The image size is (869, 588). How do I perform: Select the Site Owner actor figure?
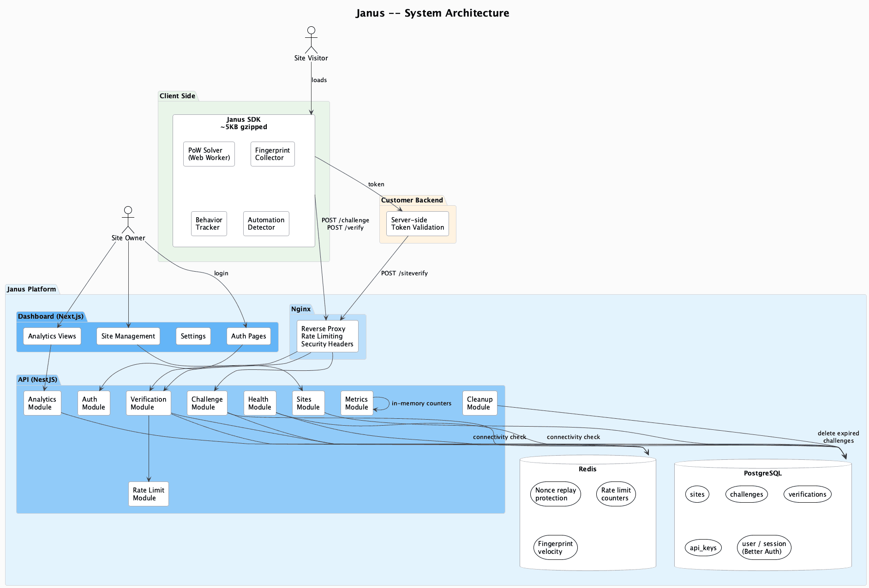coord(128,220)
